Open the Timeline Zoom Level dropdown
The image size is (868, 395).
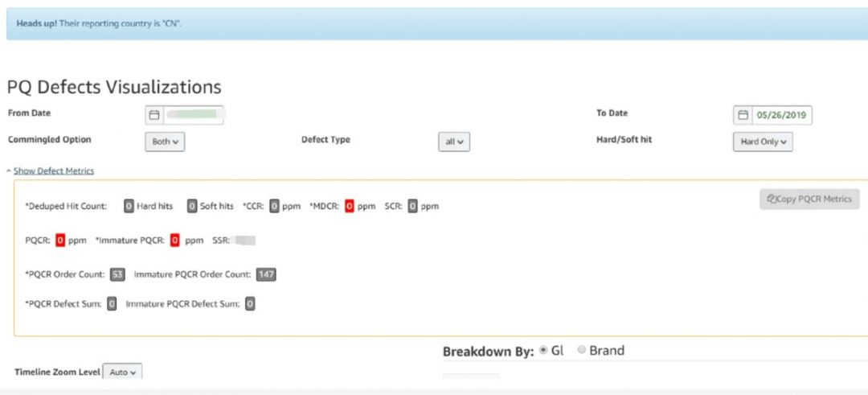pos(122,372)
